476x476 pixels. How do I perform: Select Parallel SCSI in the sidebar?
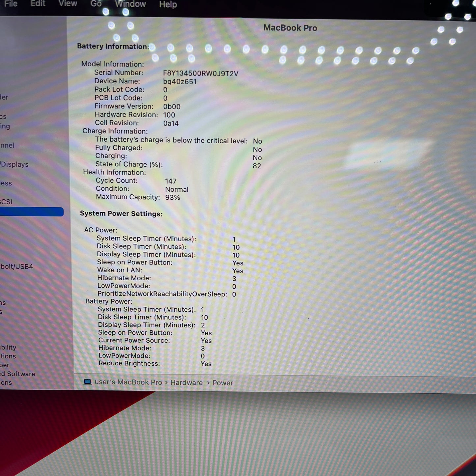[6, 202]
